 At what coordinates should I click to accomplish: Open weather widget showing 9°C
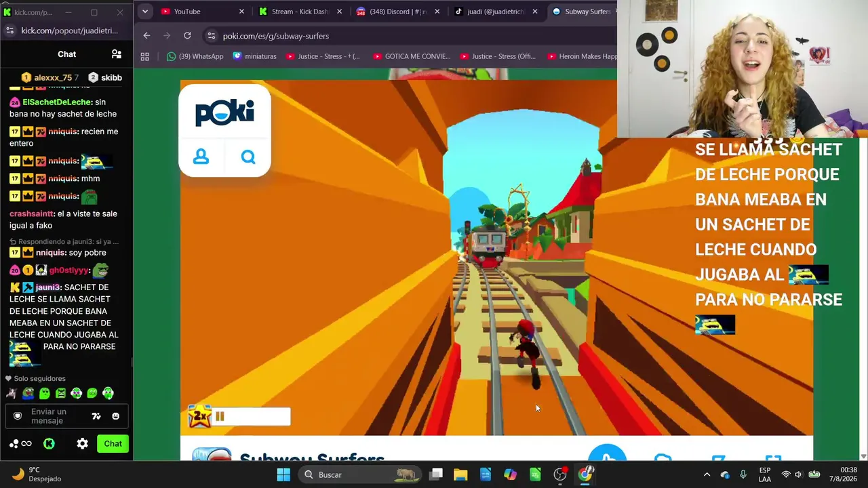37,474
